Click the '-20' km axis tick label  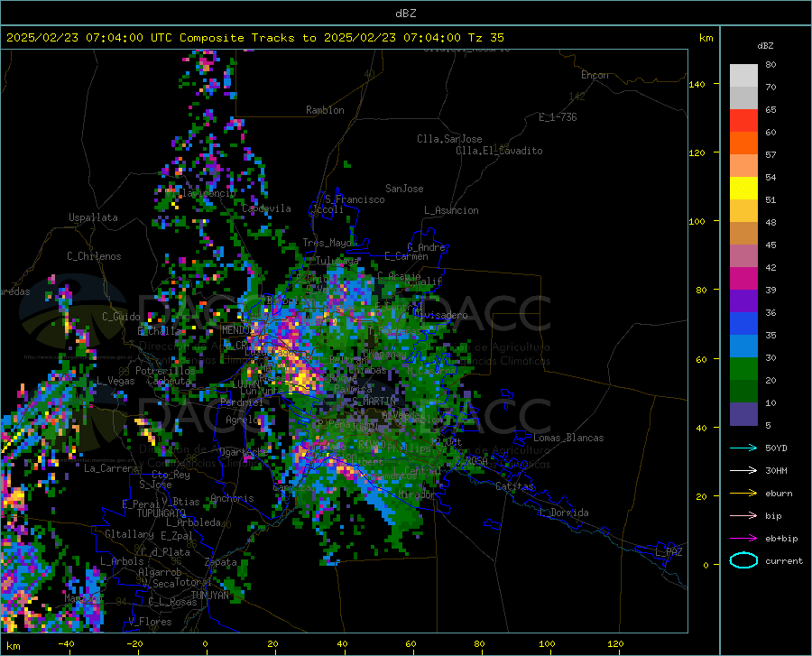click(x=134, y=643)
